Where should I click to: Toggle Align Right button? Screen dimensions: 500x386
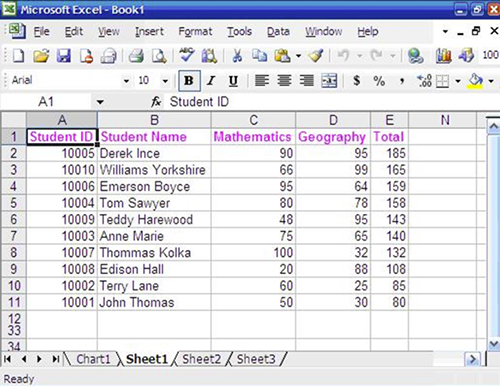coord(306,81)
